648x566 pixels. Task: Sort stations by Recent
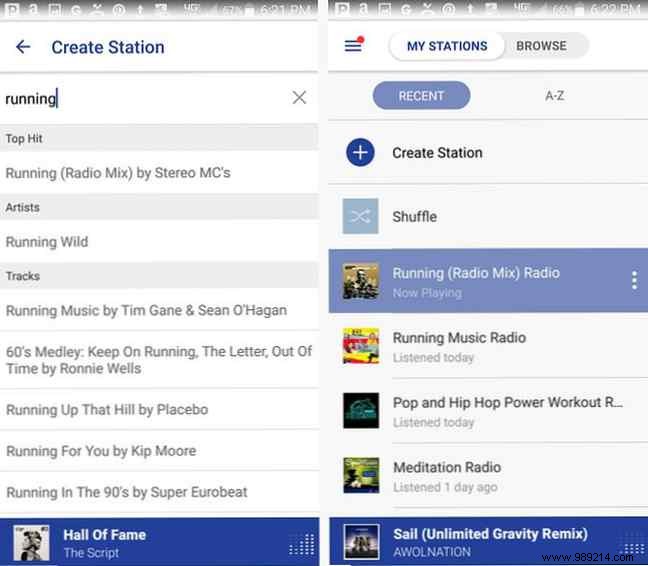[x=421, y=96]
